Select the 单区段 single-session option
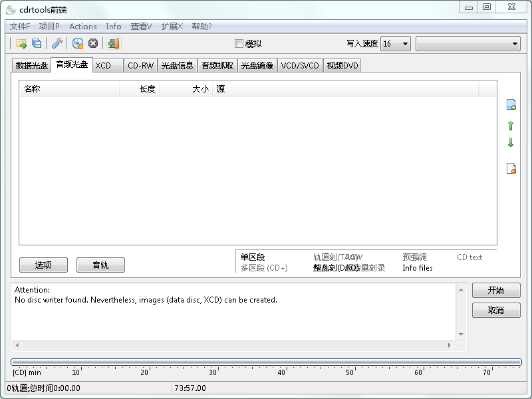532x399 pixels. (x=253, y=257)
